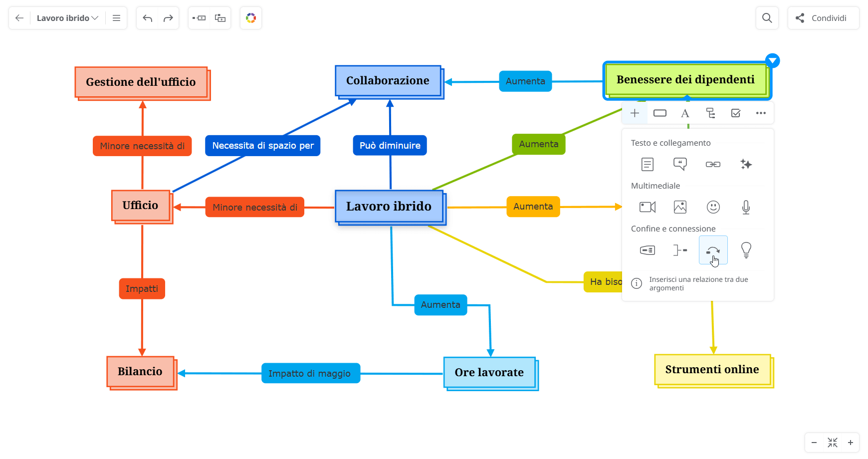The width and height of the screenshot is (868, 459).
Task: Insert a summary bracket icon
Action: tap(680, 250)
